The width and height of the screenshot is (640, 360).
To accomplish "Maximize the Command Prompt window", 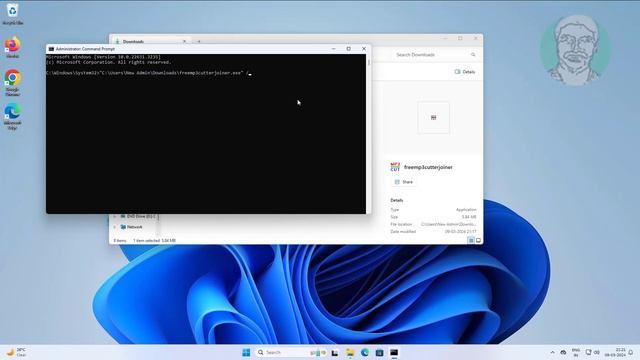I will pyautogui.click(x=349, y=49).
